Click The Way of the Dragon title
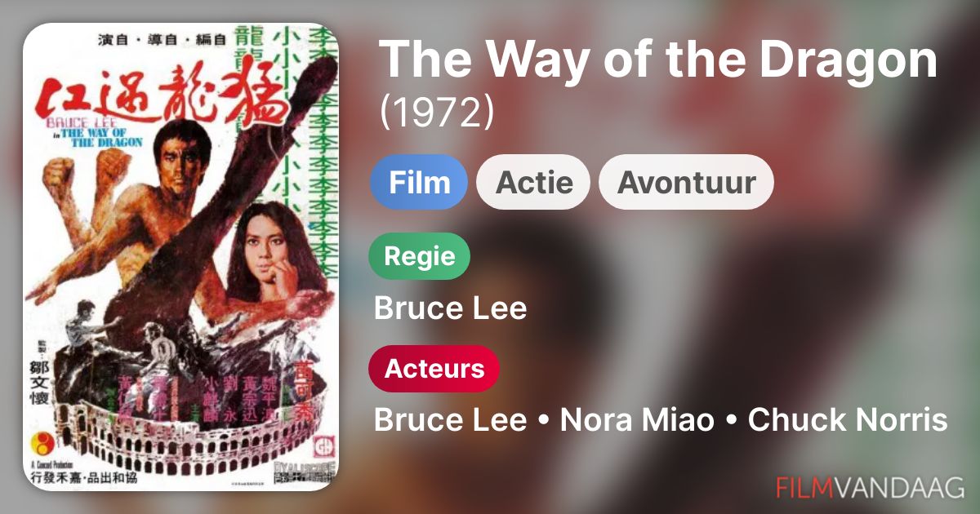 point(658,60)
